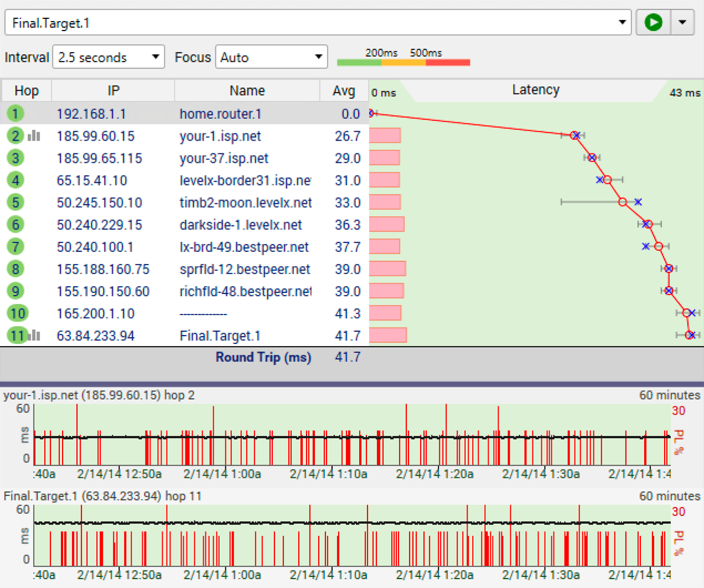Select the hop 5 green number badge
The width and height of the screenshot is (704, 588).
[x=15, y=202]
